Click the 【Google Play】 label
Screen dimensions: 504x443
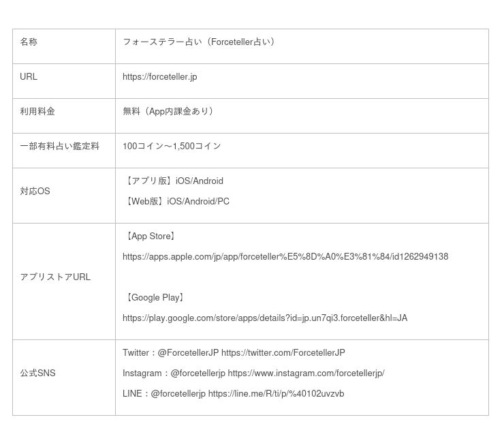click(x=155, y=298)
